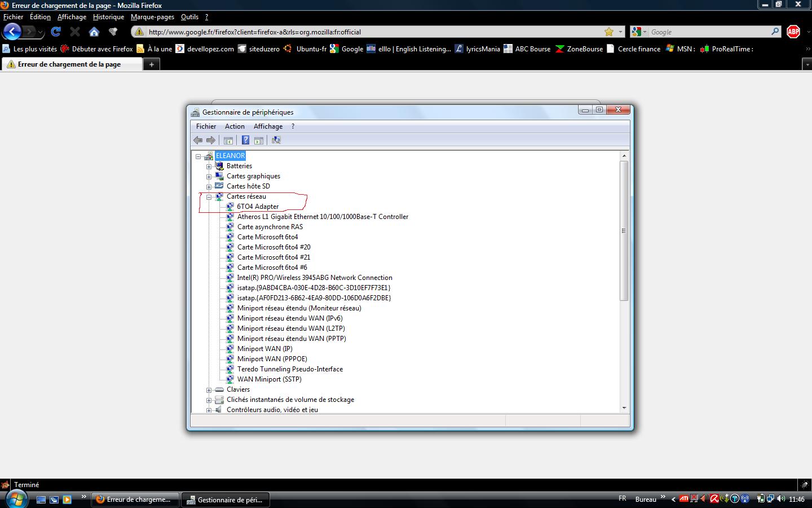Open the Help icon in Device Manager toolbar

pos(245,140)
